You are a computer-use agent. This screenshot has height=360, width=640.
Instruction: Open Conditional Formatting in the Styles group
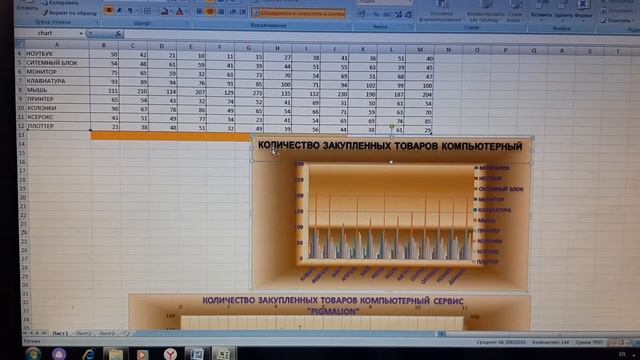tap(442, 11)
